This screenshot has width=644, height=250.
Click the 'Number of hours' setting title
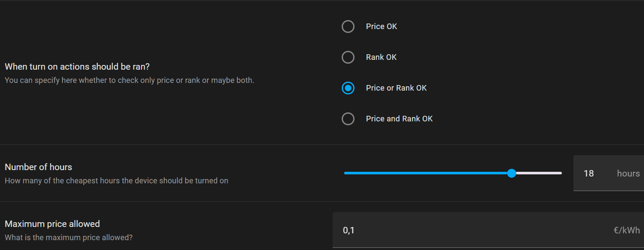click(x=38, y=167)
